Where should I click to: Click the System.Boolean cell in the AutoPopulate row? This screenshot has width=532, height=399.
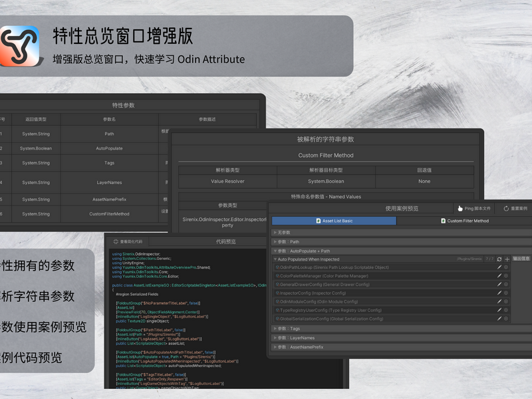point(36,148)
